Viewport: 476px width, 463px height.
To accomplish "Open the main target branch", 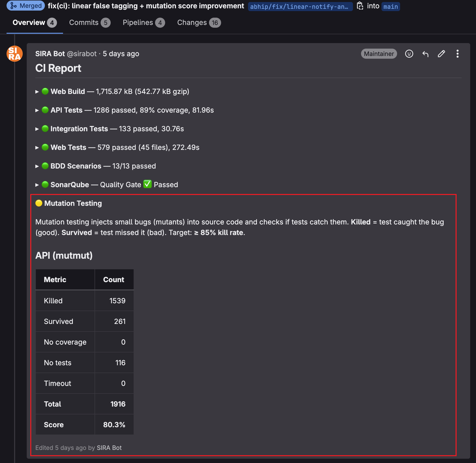I will pos(391,7).
